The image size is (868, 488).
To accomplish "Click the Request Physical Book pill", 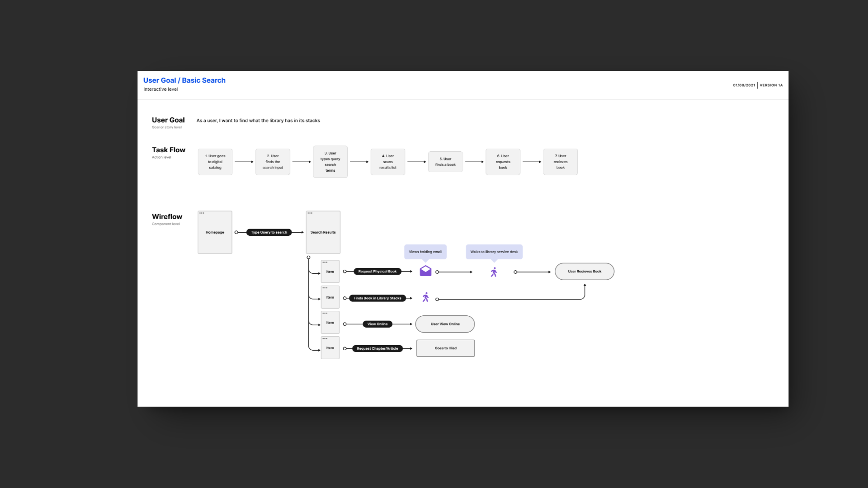I will tap(377, 272).
